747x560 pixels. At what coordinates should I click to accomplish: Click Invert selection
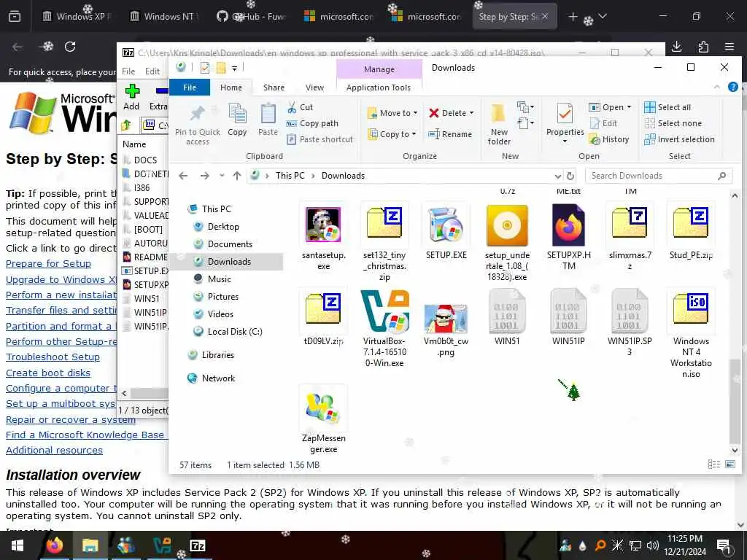point(679,139)
